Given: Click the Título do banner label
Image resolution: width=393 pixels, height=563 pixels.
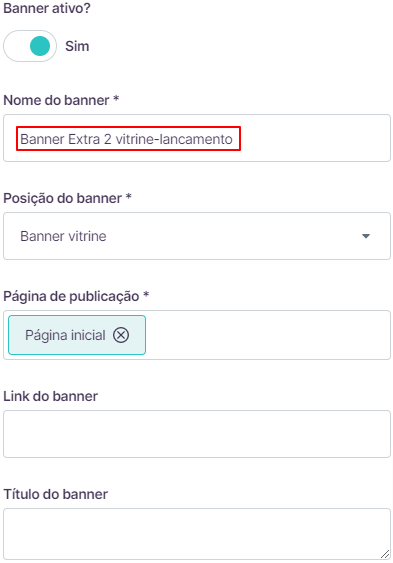Looking at the screenshot, I should (56, 494).
